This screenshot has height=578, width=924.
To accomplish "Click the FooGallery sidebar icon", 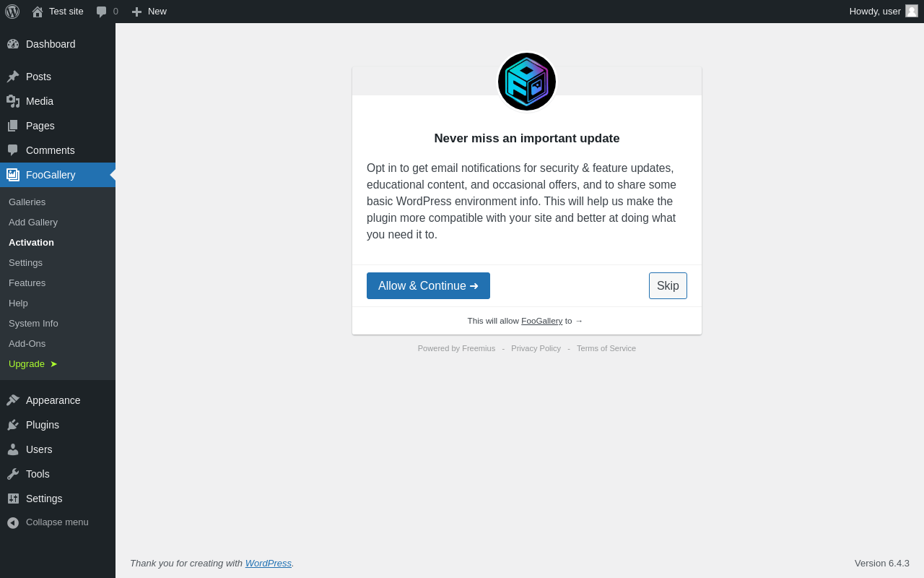I will [x=13, y=175].
